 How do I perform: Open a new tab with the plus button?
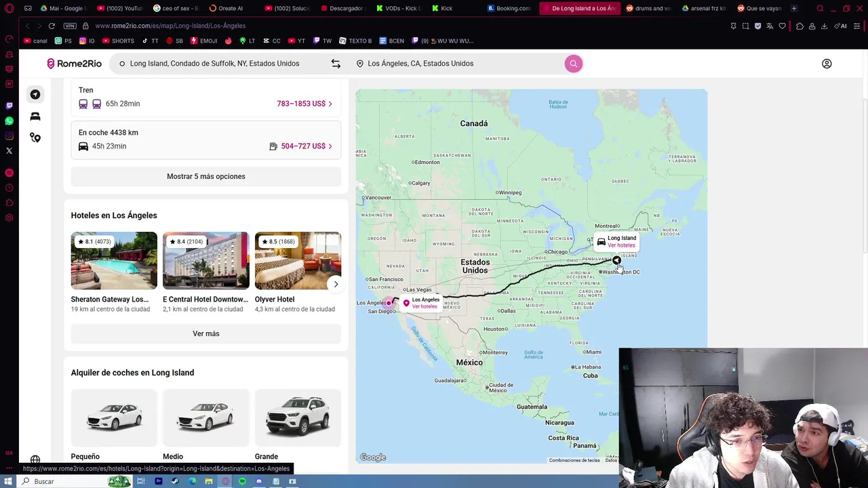(x=794, y=8)
